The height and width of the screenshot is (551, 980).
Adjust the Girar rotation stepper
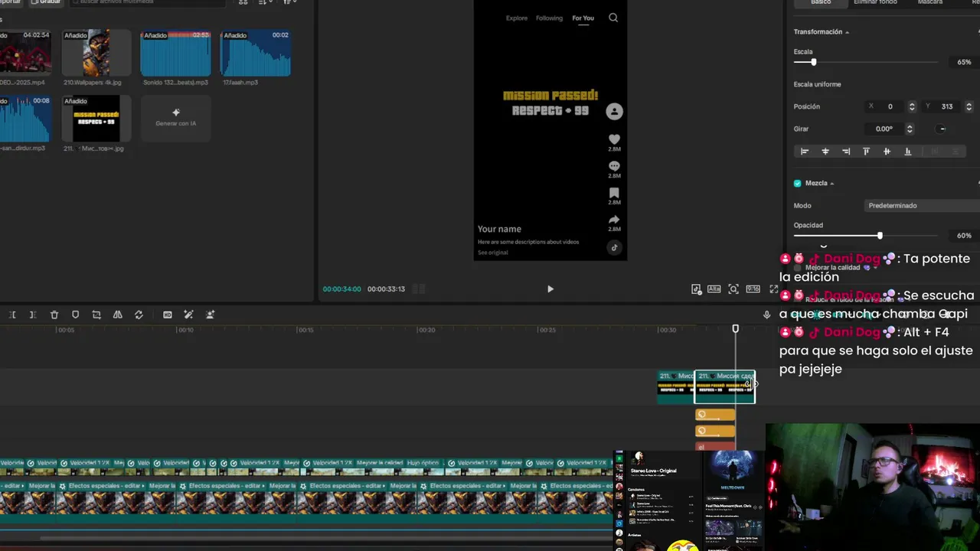[x=910, y=129]
